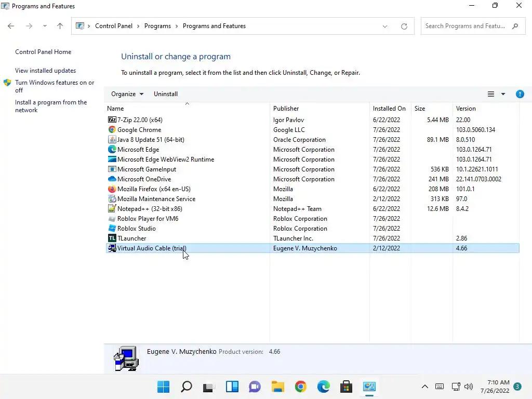Click the taskbar clock and date
Screen dimensions: 532x399
tap(495, 387)
